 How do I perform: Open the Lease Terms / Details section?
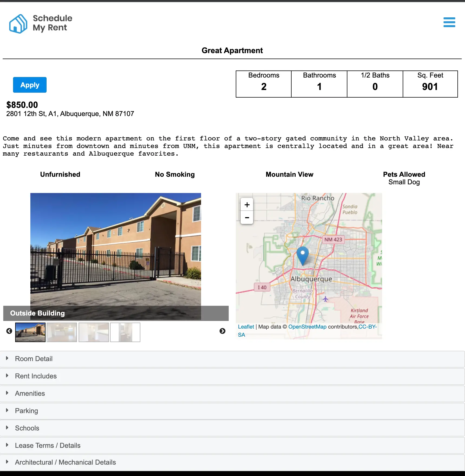(48, 445)
